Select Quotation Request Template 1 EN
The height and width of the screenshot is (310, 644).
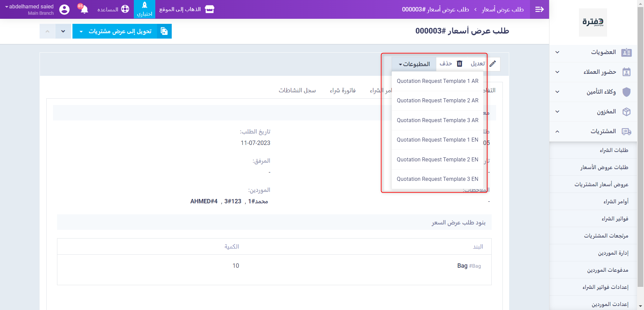437,140
